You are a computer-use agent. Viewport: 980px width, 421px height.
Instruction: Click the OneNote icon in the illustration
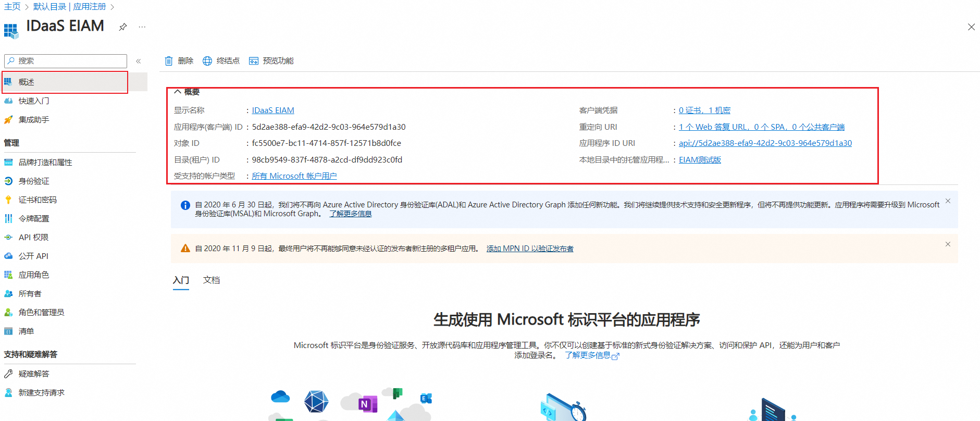(367, 404)
